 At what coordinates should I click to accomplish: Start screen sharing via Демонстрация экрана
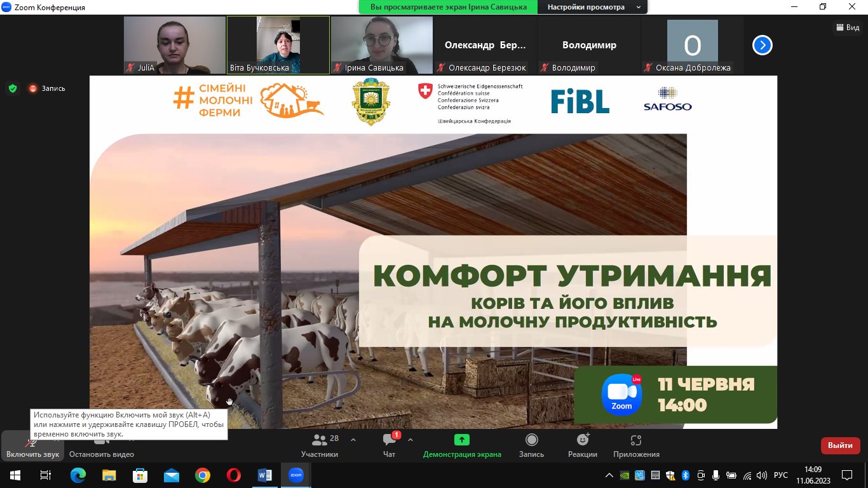coord(462,445)
